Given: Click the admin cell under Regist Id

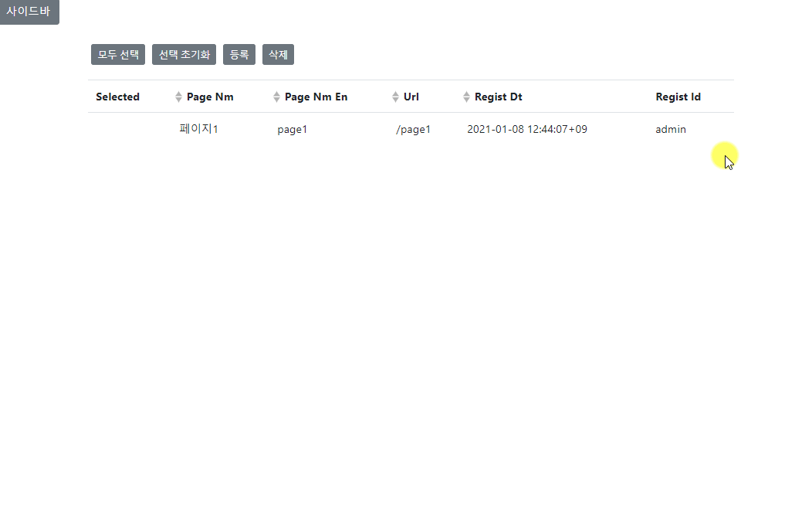Looking at the screenshot, I should click(670, 130).
